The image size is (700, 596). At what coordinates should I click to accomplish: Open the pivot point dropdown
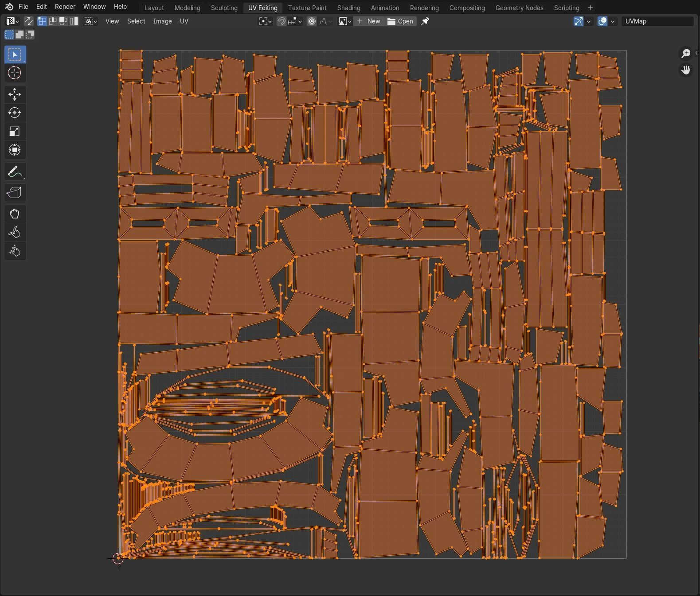pyautogui.click(x=265, y=21)
